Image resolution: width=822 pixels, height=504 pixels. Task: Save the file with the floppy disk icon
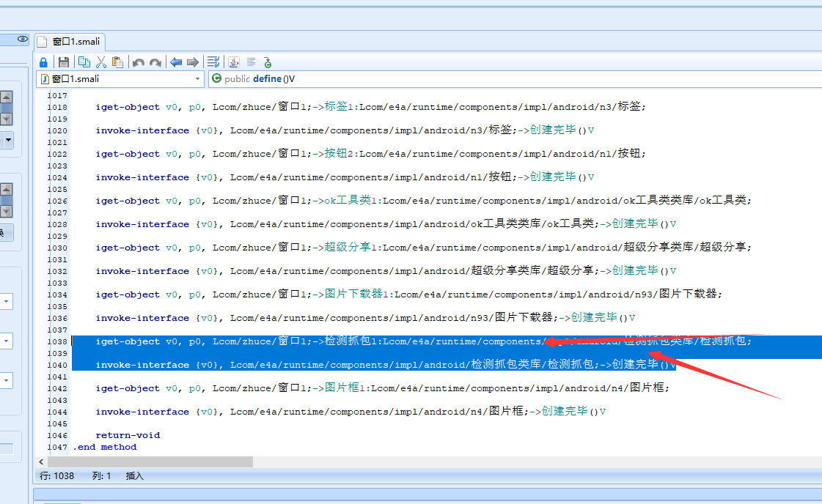(64, 62)
